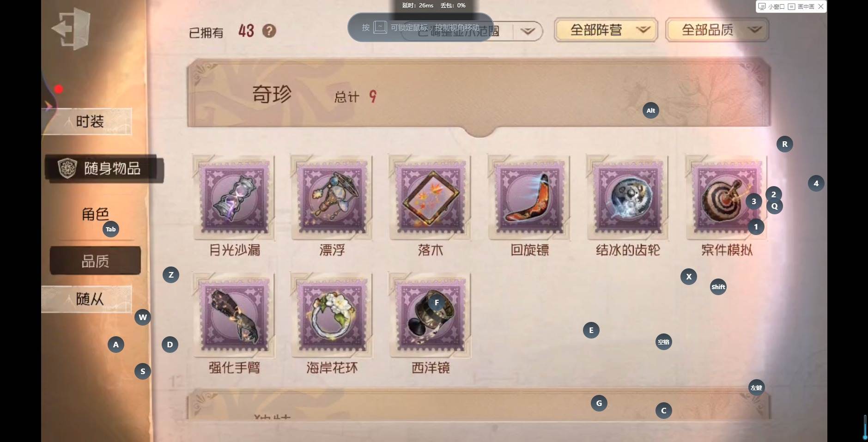The width and height of the screenshot is (868, 442).
Task: Select the 漂浮 accessory item
Action: [332, 197]
